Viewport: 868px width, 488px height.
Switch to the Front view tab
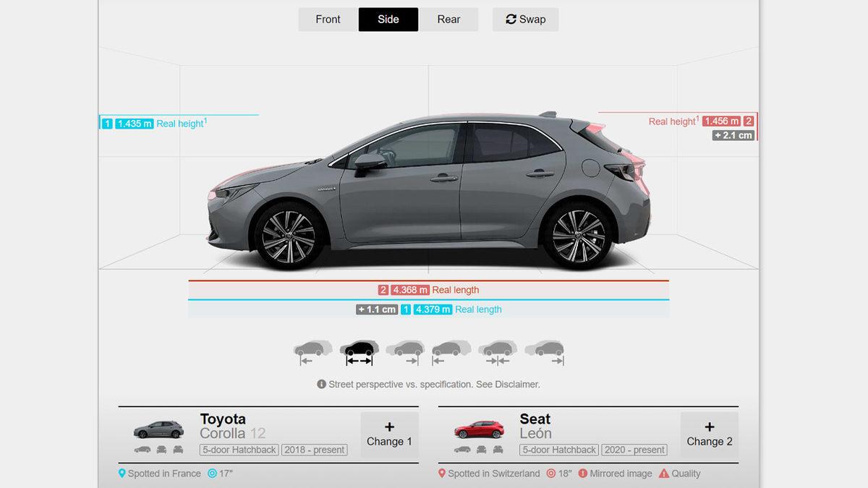328,20
